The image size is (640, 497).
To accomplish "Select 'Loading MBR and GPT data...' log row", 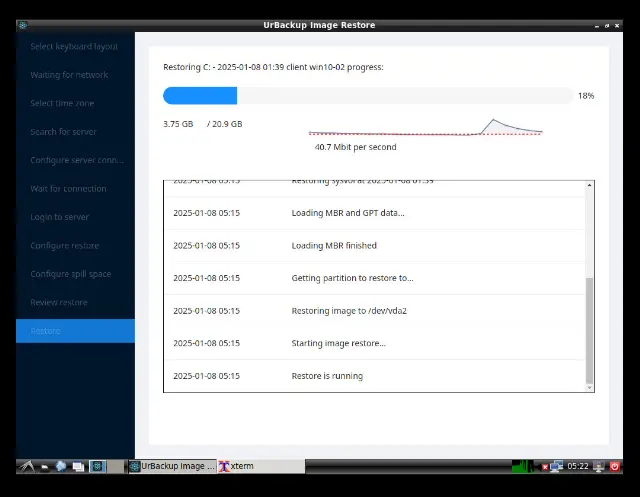I will (x=374, y=213).
